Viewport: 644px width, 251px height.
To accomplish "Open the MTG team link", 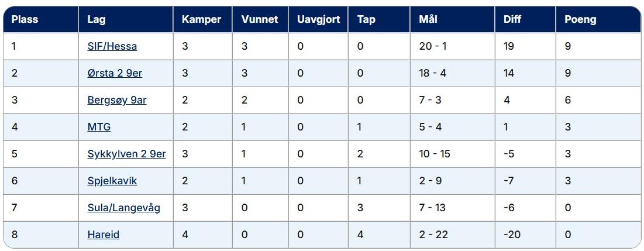I will (99, 127).
